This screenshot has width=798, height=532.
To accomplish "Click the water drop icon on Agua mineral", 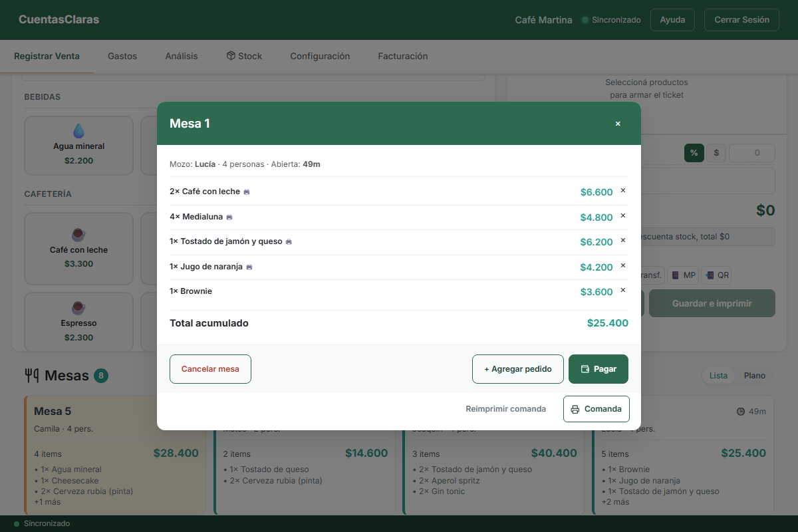I will coord(78,131).
